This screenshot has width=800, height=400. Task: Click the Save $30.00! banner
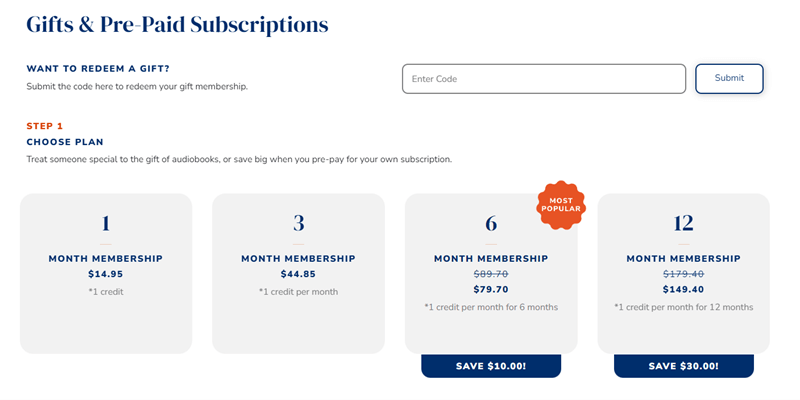683,366
